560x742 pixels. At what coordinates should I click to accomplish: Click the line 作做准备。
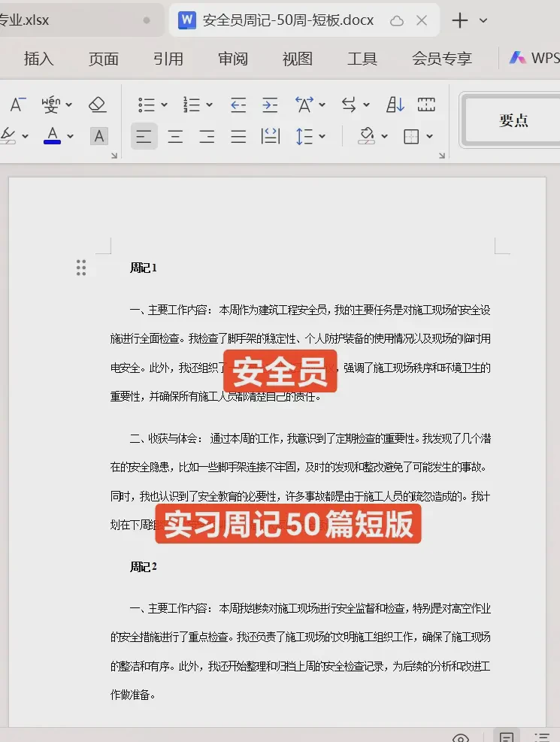[x=133, y=694]
